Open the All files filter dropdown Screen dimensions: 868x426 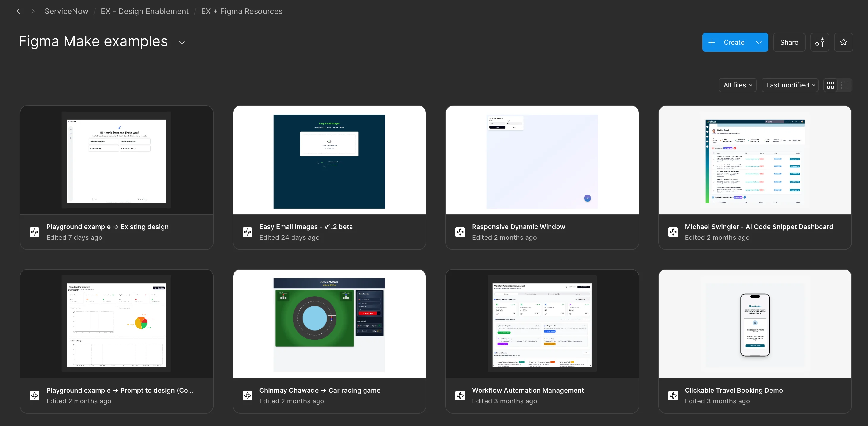pos(737,85)
